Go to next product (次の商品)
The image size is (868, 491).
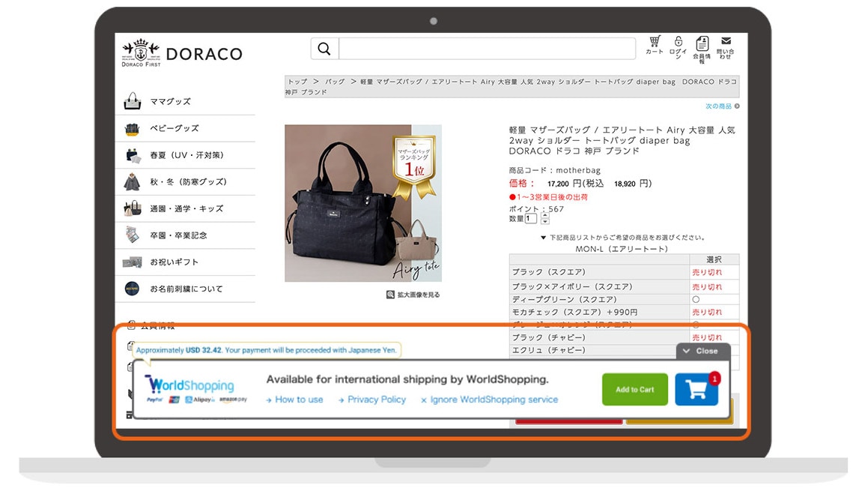[x=722, y=106]
